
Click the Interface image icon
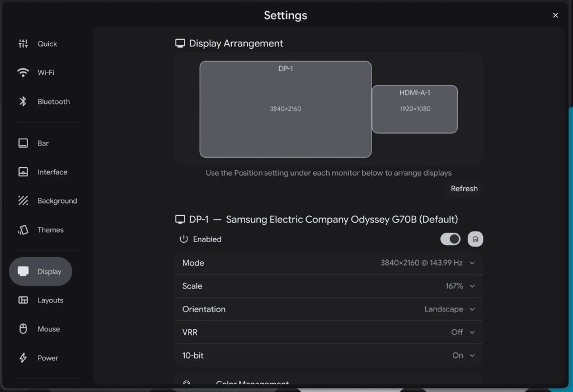click(23, 172)
